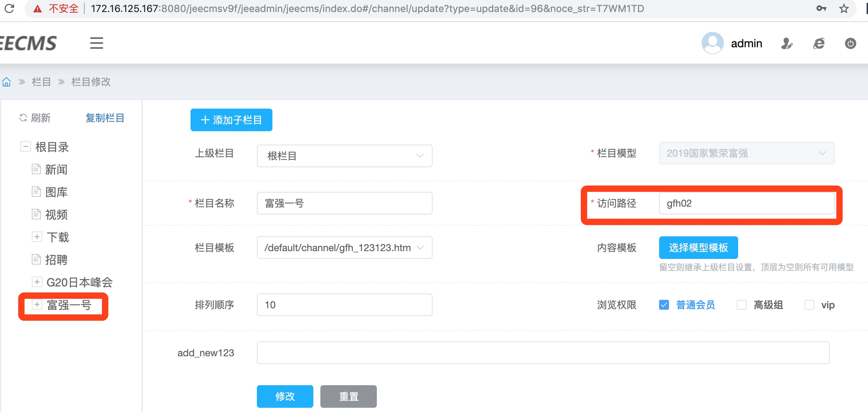Click the IE browser view-site icon
This screenshot has width=868, height=412.
pyautogui.click(x=819, y=43)
